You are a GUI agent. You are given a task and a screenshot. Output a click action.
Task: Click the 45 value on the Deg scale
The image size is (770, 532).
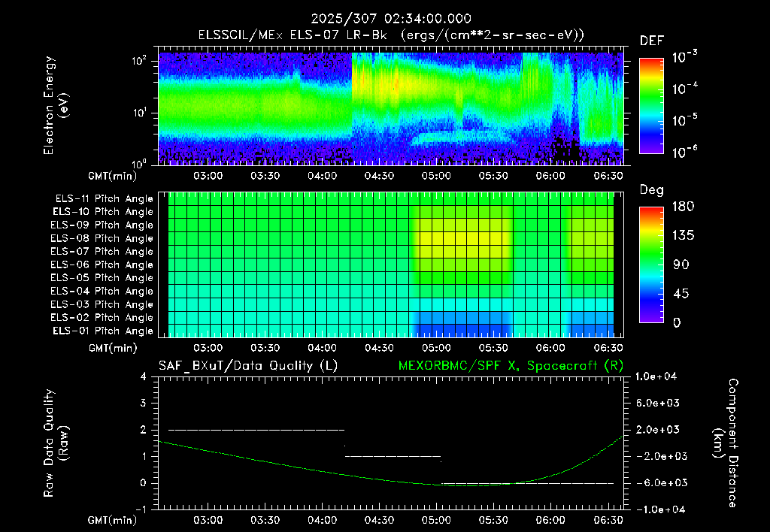(683, 294)
